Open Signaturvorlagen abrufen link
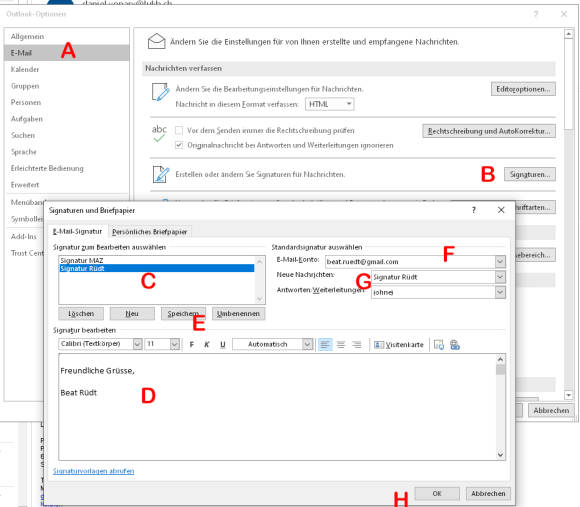The height and width of the screenshot is (507, 580). click(x=93, y=471)
